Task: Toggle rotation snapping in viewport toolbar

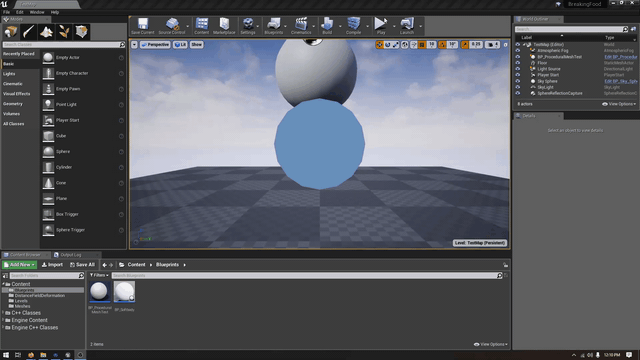Action: tap(442, 44)
